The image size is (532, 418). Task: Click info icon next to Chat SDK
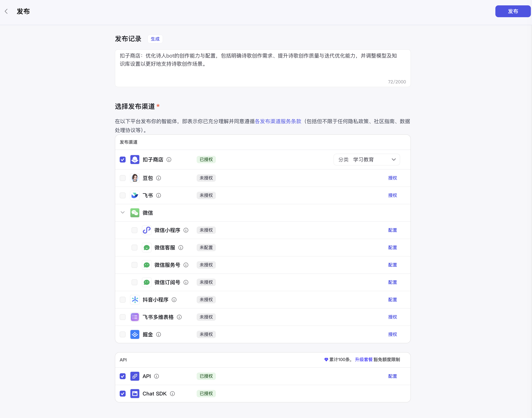(172, 394)
